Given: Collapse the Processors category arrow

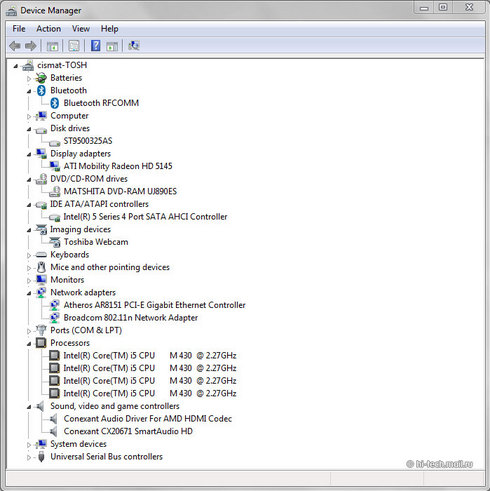Looking at the screenshot, I should click(29, 344).
